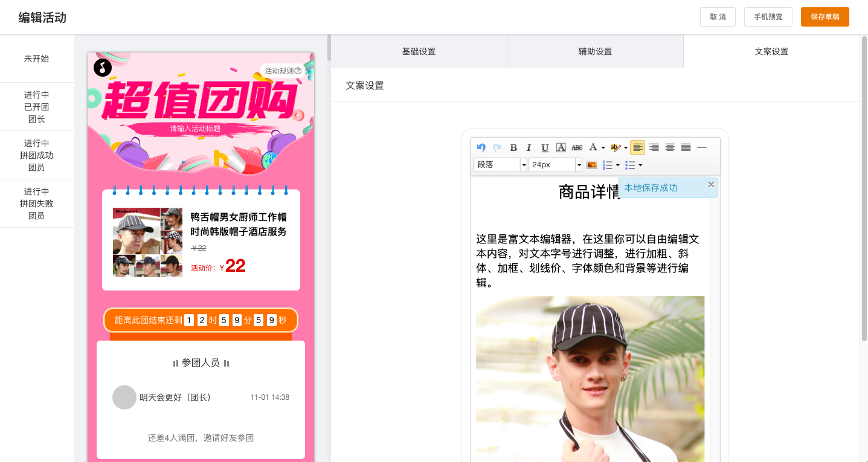
Task: Apply underline formatting
Action: click(545, 147)
